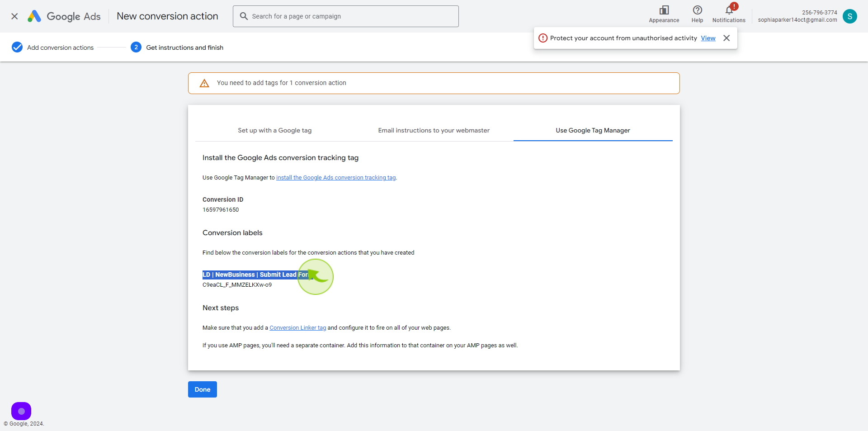The width and height of the screenshot is (868, 431).
Task: Click the conversion label C9eaCL_F_MMZELKXw-o9
Action: point(237,285)
